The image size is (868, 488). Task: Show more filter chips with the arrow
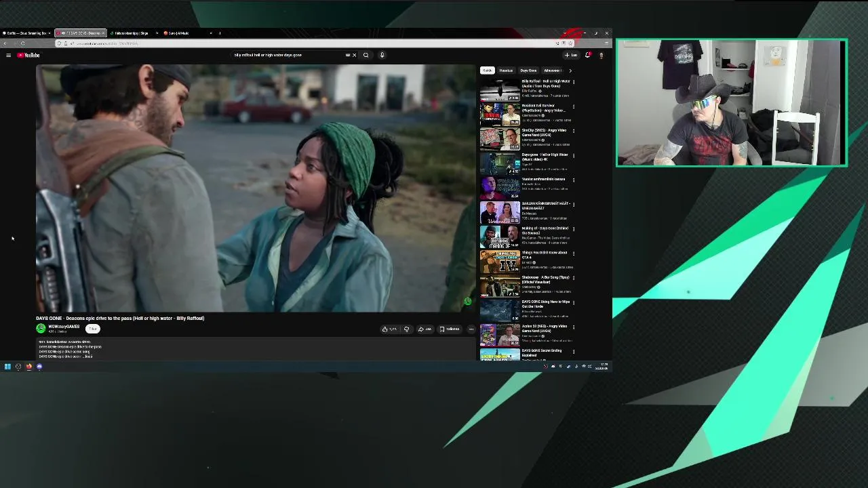click(x=570, y=70)
